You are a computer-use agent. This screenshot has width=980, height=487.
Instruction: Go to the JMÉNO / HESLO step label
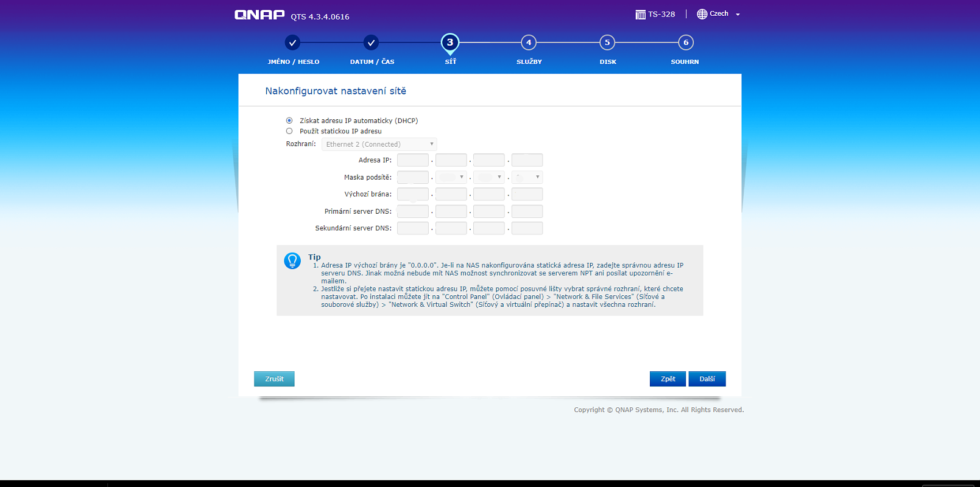(x=294, y=61)
